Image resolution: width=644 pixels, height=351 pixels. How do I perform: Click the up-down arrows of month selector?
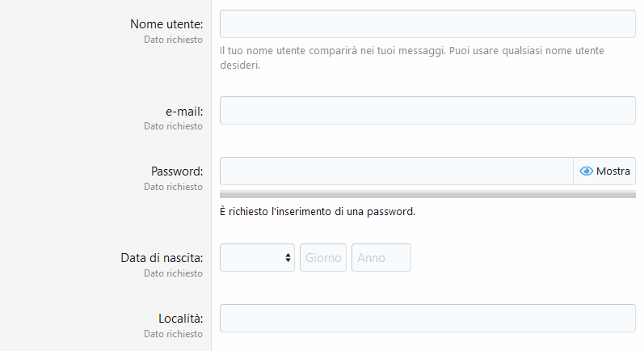point(288,258)
